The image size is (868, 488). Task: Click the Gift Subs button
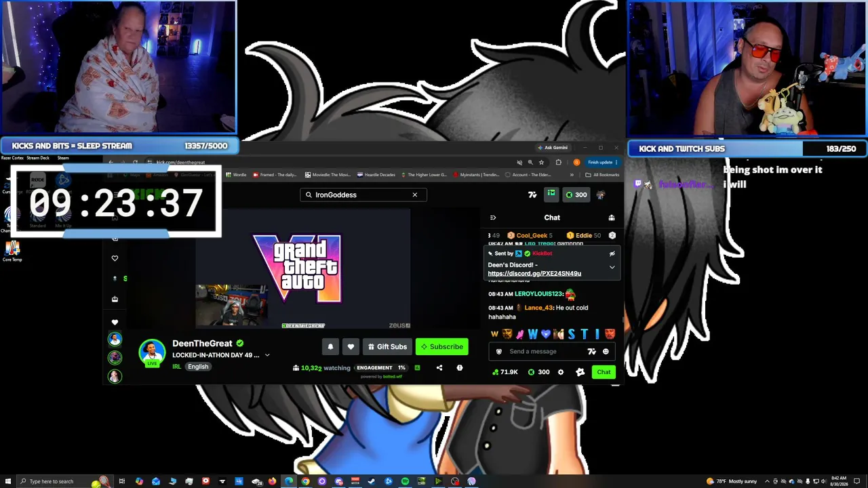tap(387, 346)
